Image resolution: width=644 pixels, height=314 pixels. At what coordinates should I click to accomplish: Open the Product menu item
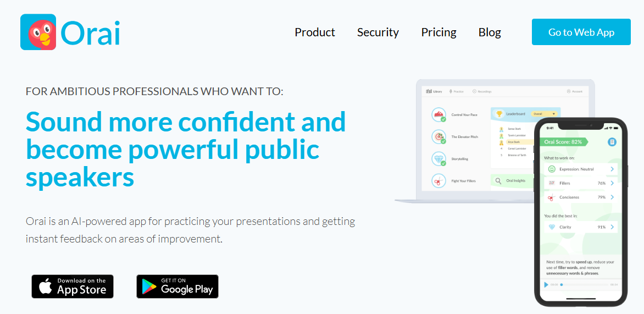[x=315, y=32]
